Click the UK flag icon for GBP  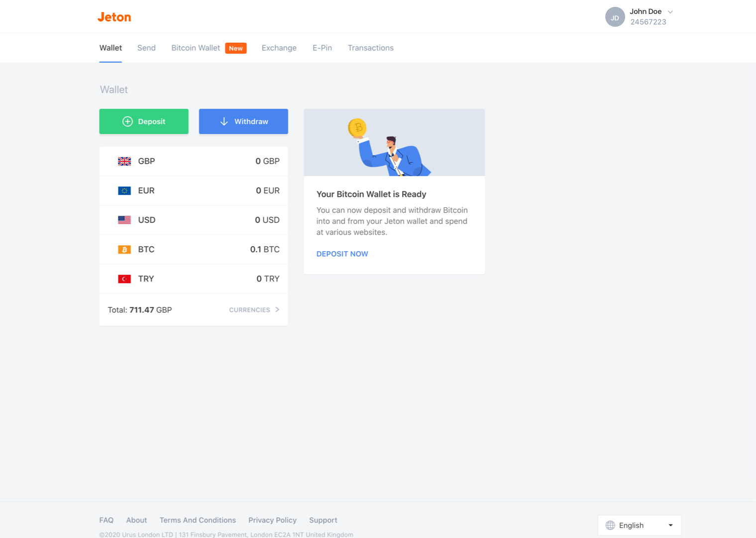tap(124, 161)
